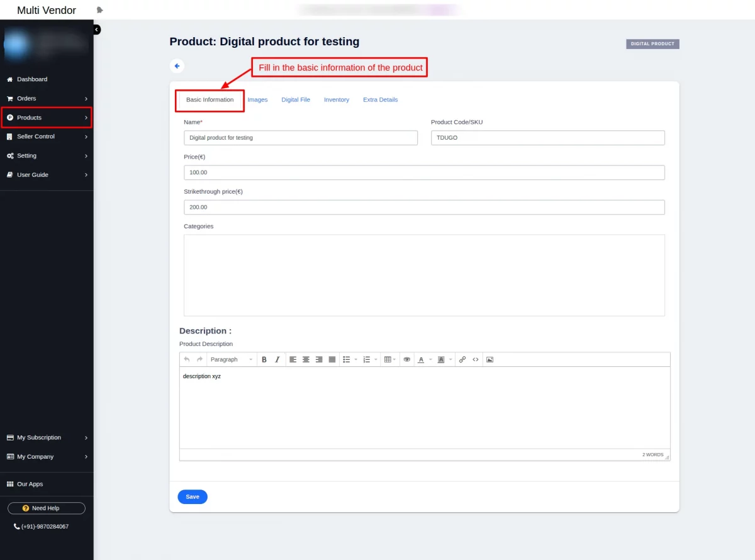Screen dimensions: 755x560
Task: Insert a table into the description
Action: click(x=386, y=359)
